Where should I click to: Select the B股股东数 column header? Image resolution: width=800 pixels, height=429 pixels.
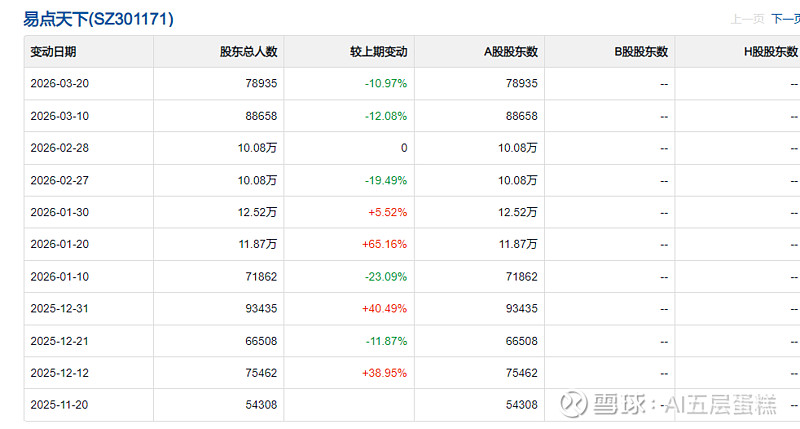point(641,52)
